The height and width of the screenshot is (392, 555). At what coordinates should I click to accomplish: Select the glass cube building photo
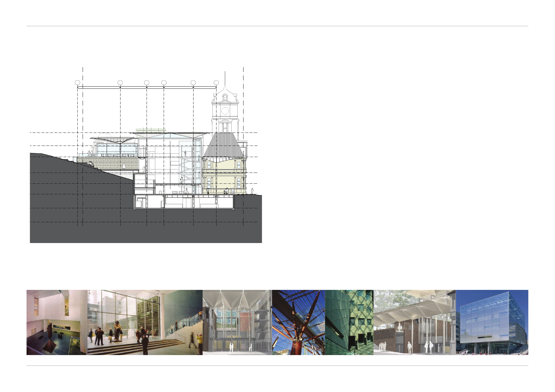point(492,322)
